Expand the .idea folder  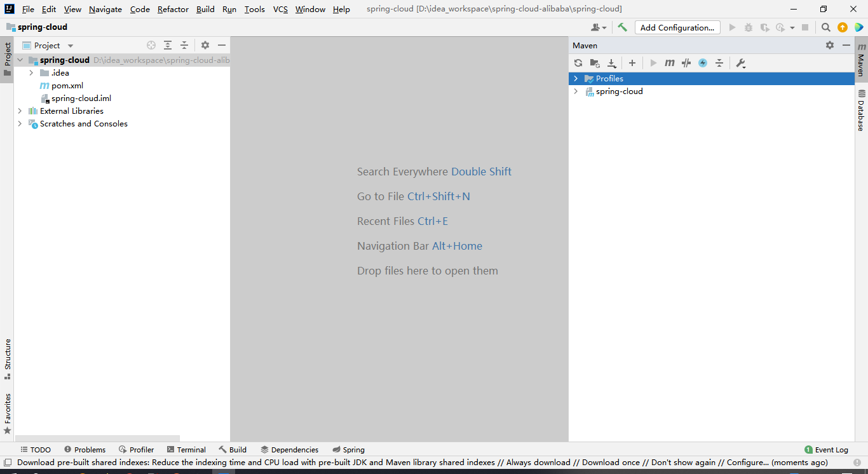31,73
